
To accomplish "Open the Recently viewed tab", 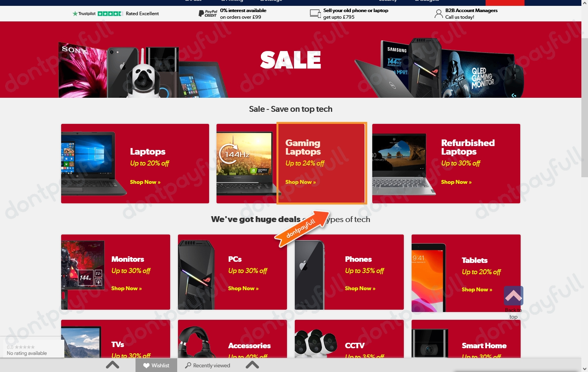I will (208, 365).
